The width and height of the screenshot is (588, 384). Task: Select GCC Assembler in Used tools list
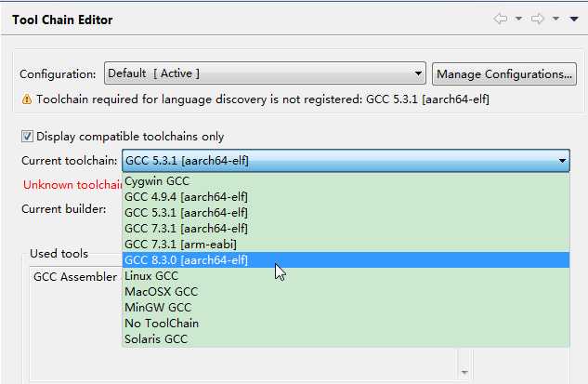(x=75, y=277)
